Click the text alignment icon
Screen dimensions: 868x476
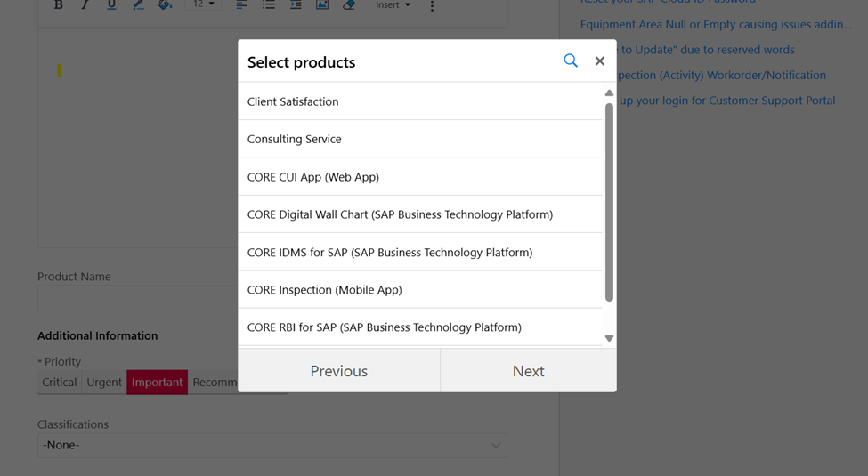click(x=242, y=5)
